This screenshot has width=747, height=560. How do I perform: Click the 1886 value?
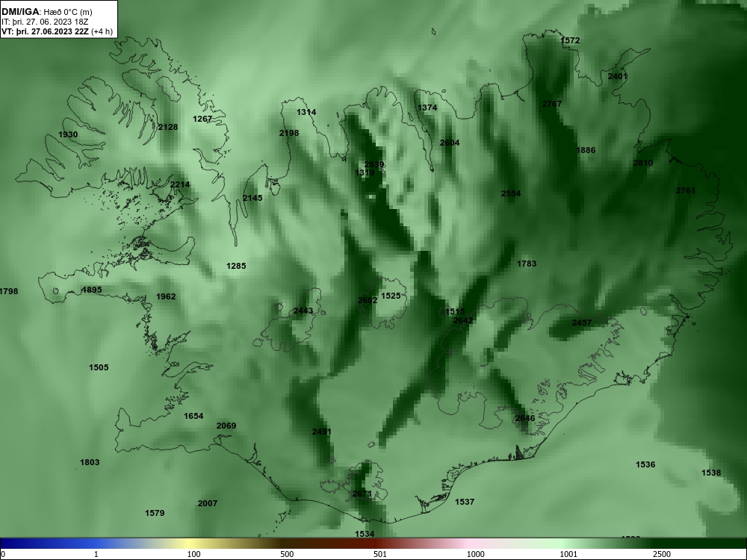coord(586,151)
